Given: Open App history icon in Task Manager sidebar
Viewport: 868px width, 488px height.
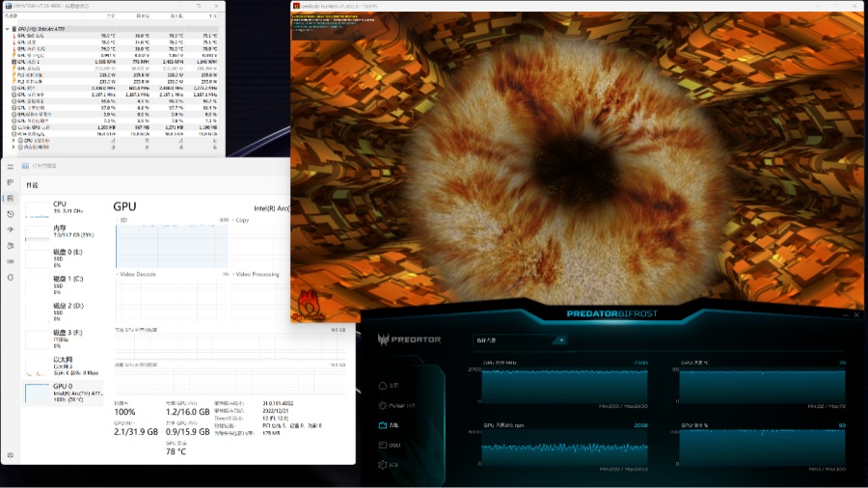Looking at the screenshot, I should pos(10,214).
